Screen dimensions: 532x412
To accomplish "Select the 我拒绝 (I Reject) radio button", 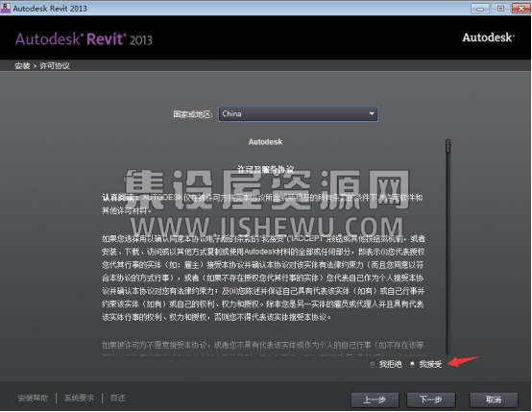I will (x=373, y=364).
